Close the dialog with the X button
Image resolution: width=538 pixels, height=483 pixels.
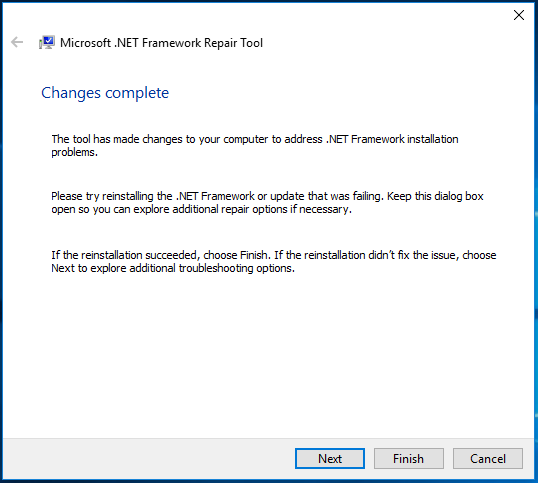(519, 15)
